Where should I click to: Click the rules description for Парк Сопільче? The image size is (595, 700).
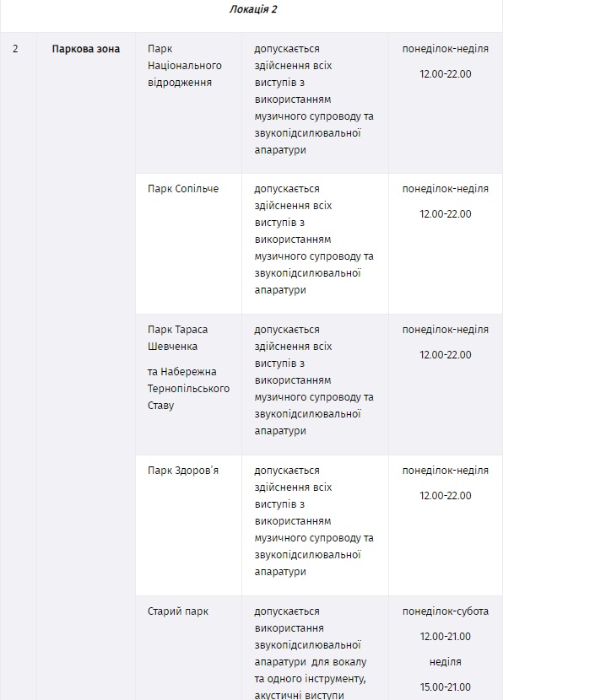coord(314,240)
